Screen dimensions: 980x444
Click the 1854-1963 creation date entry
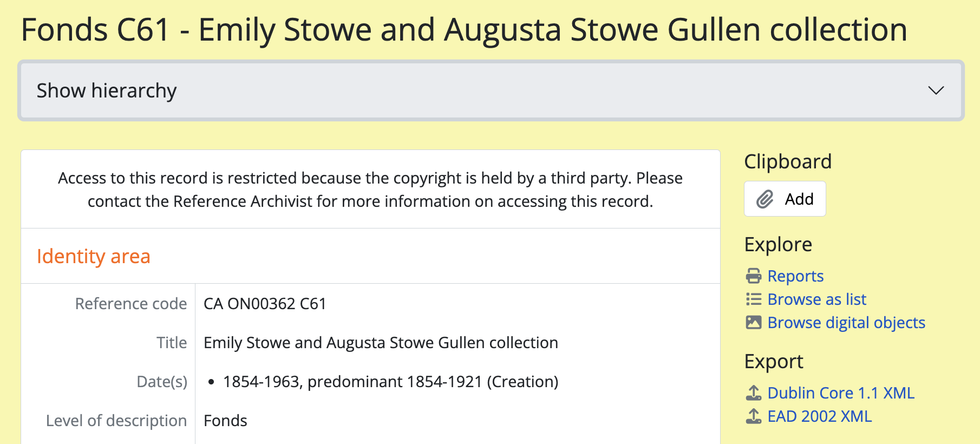(x=390, y=382)
